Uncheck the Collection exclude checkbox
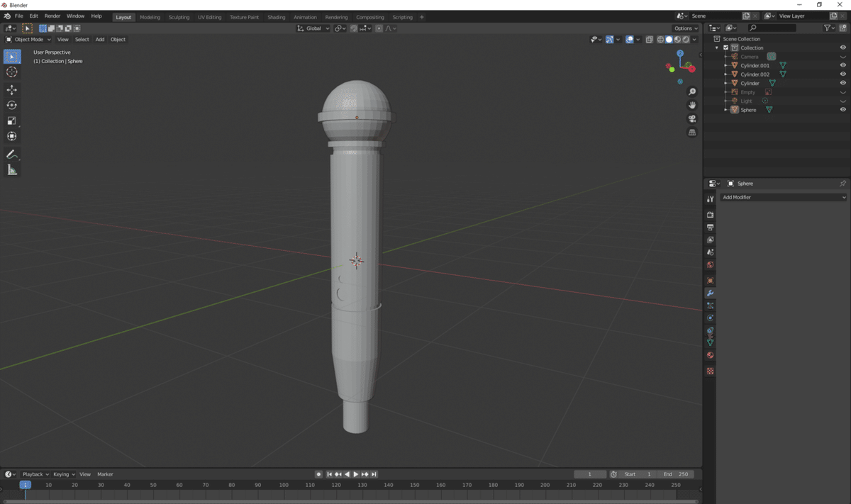Screen dimensions: 851x504 [725, 47]
